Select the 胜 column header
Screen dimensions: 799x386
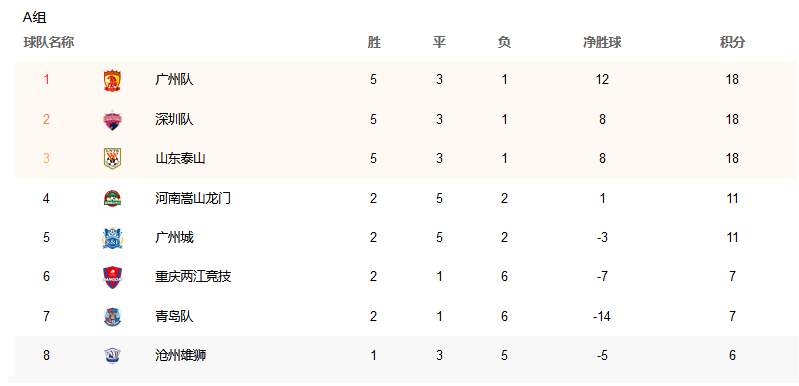[x=374, y=43]
